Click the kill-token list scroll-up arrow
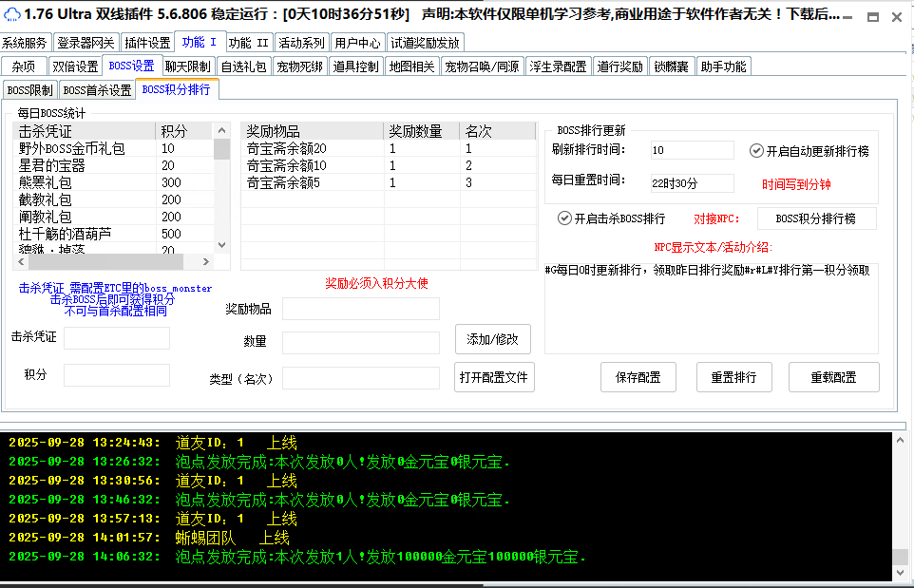This screenshot has height=588, width=914. [x=221, y=131]
